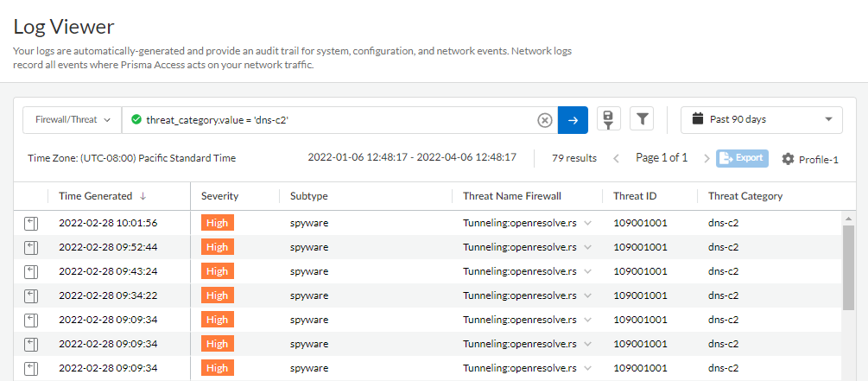Open log details for the 10:01:56 entry
868x381 pixels.
(31, 223)
